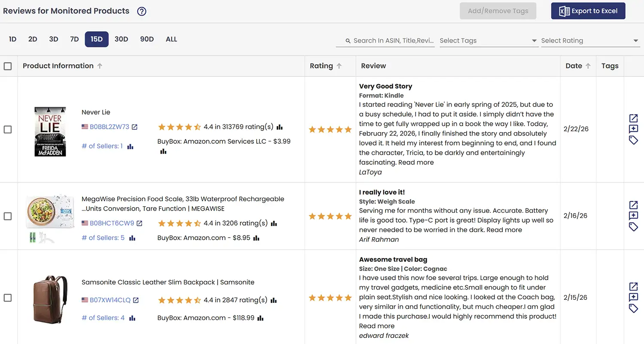The image size is (644, 344).
Task: Open the Never Lie review in Amazon via external link icon
Action: 633,118
